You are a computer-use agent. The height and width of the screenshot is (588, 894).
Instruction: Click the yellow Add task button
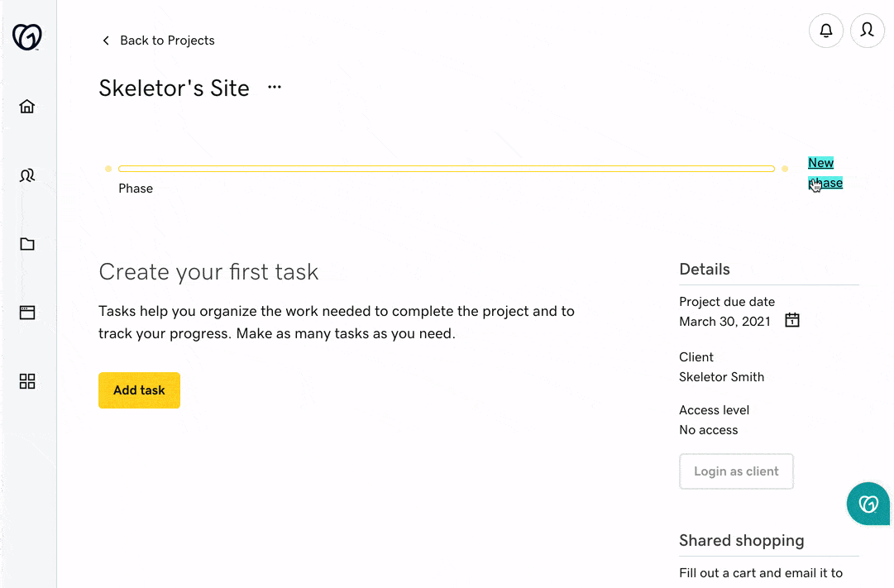click(139, 390)
